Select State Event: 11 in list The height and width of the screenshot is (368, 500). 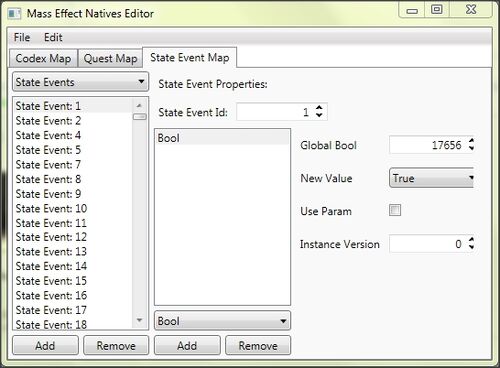[73, 223]
